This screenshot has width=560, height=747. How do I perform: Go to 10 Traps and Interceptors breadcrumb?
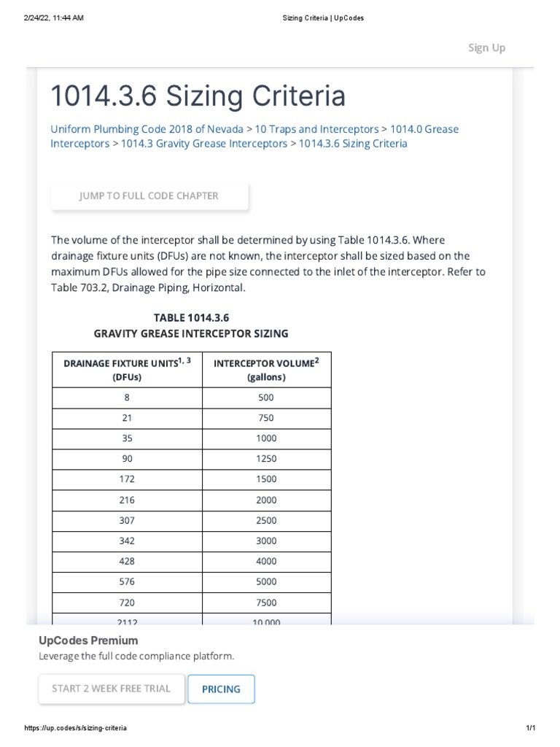click(316, 129)
